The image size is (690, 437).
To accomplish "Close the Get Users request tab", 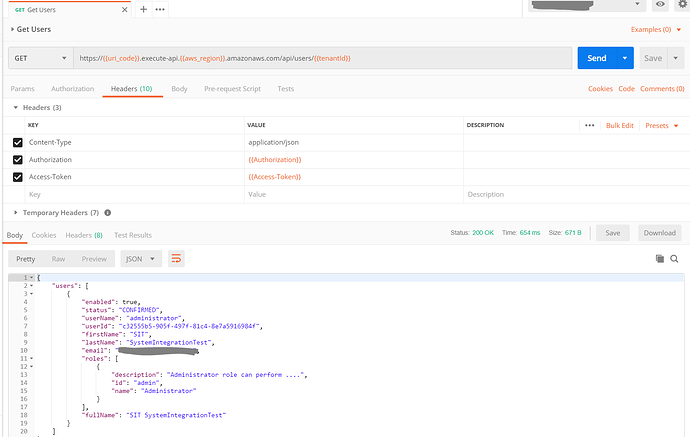I will tap(125, 10).
